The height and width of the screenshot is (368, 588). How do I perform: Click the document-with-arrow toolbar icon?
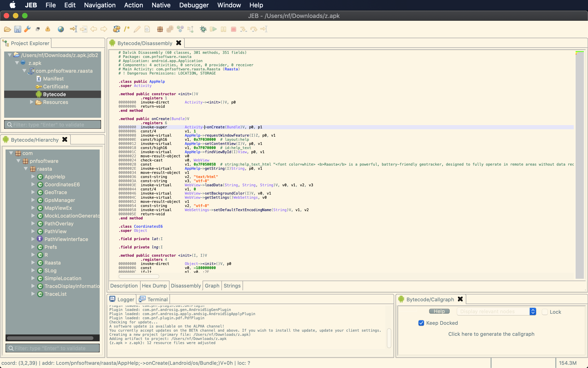tap(147, 29)
